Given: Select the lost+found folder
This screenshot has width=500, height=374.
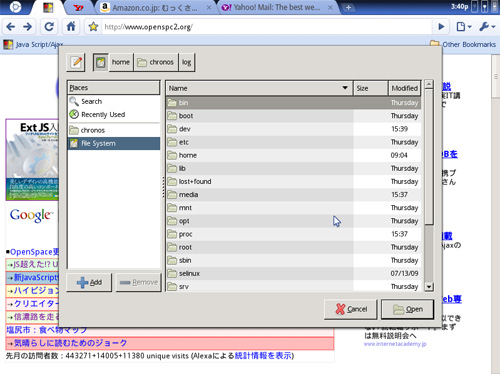Looking at the screenshot, I should 293,182.
